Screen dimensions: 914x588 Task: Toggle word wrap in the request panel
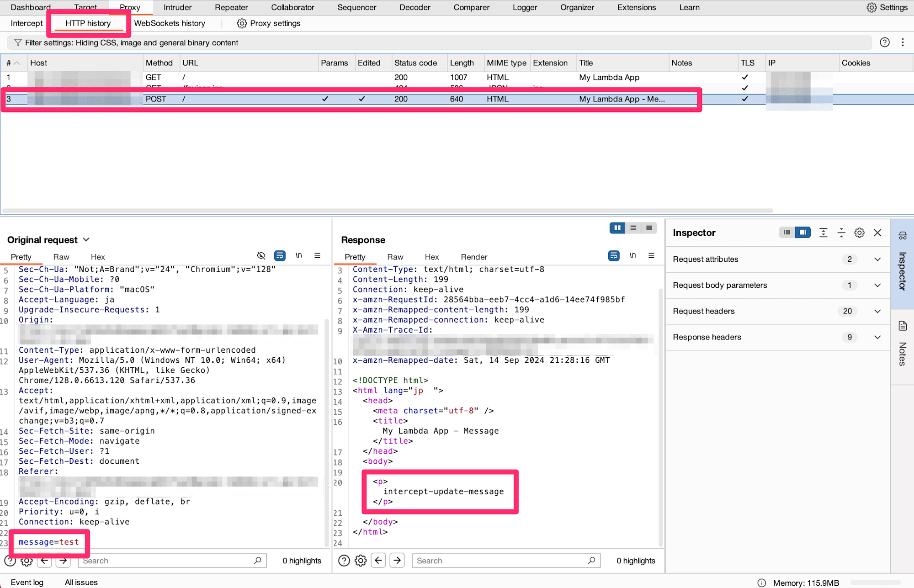click(x=280, y=256)
